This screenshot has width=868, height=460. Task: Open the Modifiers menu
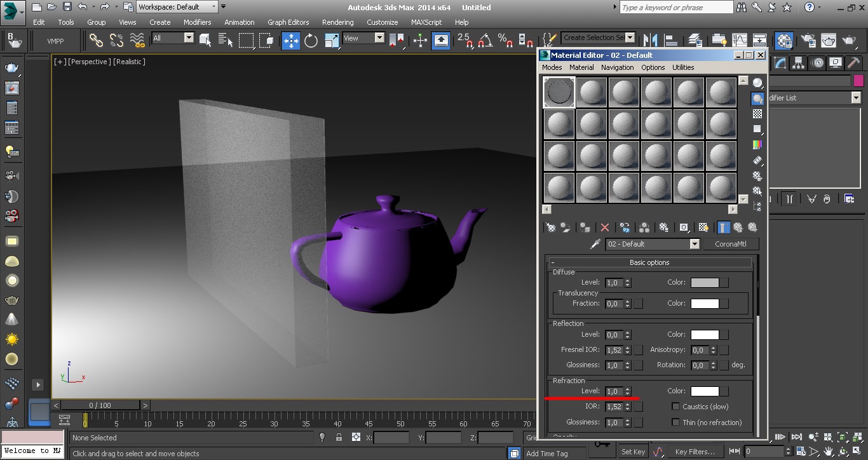tap(197, 22)
